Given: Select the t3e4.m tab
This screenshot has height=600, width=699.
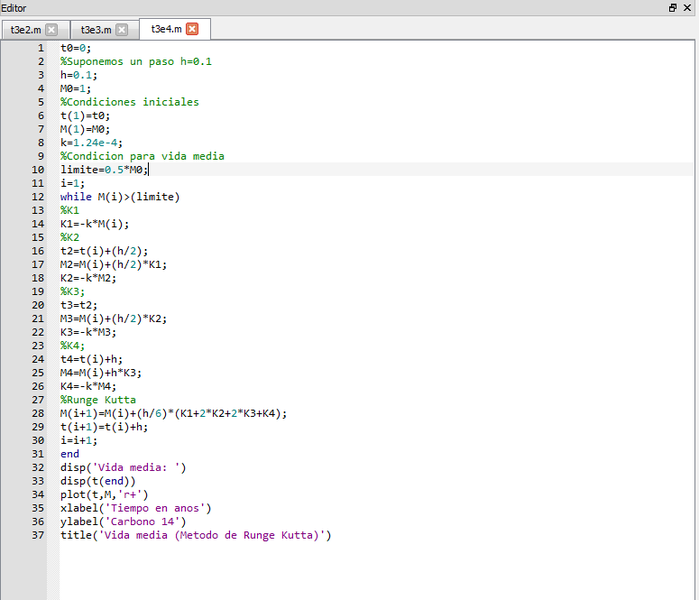Looking at the screenshot, I should 166,29.
